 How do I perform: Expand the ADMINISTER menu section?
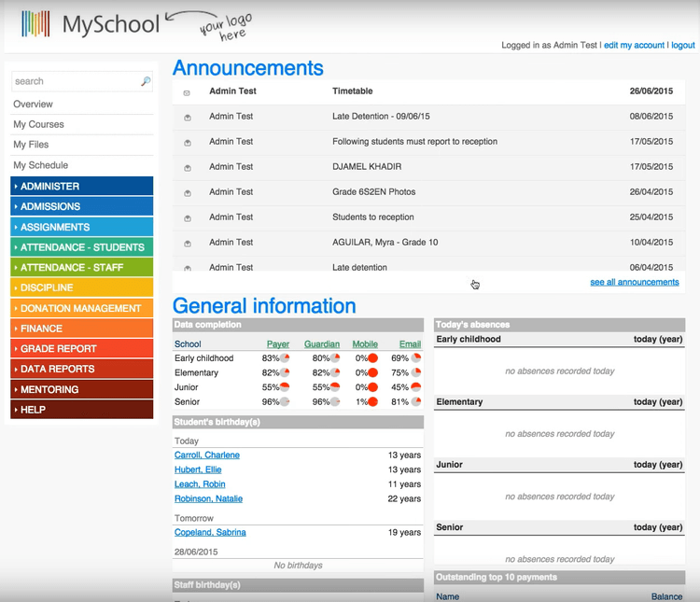(x=82, y=186)
